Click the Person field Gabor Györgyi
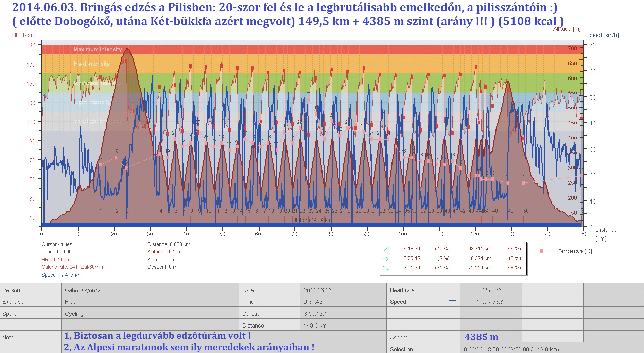Viewport: 644px width, 353px height. (x=83, y=290)
